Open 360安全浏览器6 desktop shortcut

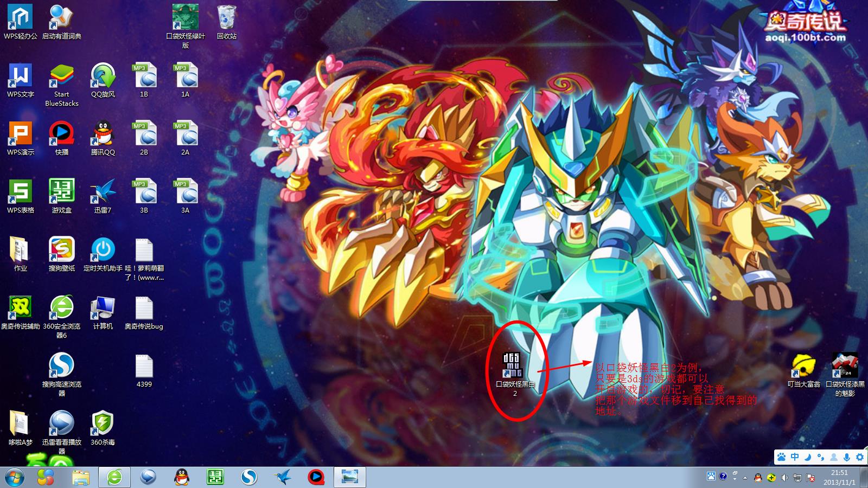62,317
